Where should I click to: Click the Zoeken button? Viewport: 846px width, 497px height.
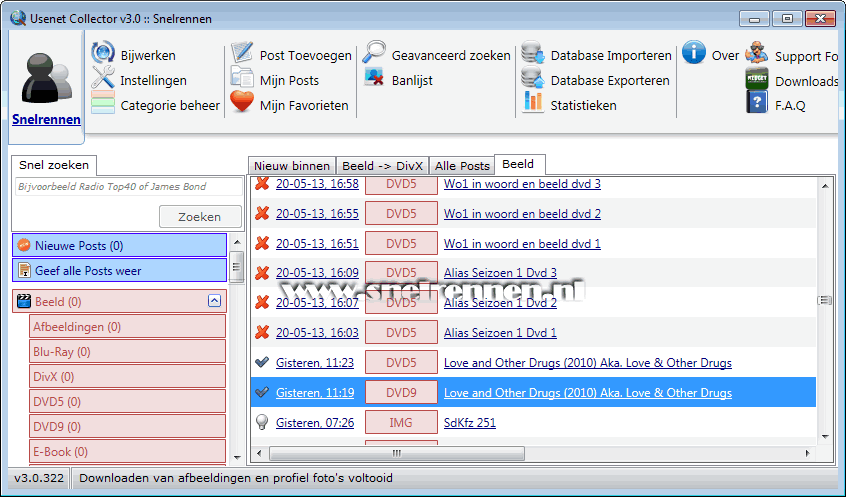coord(200,216)
